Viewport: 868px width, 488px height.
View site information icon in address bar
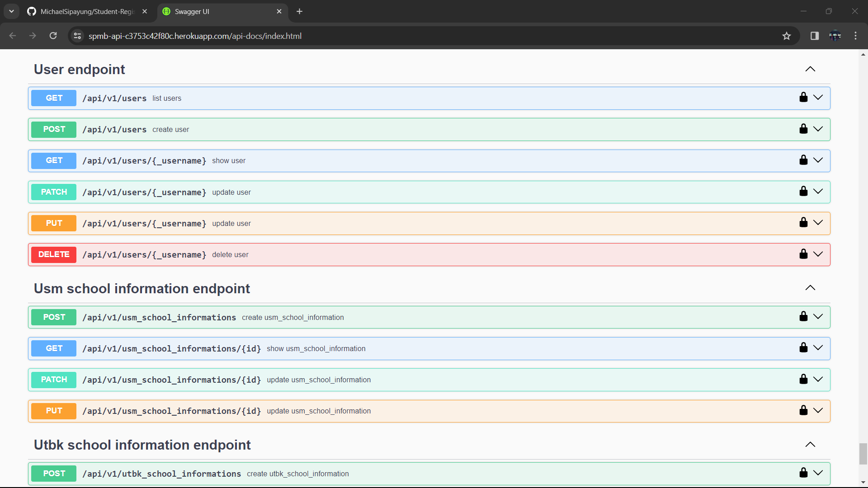pos(77,36)
